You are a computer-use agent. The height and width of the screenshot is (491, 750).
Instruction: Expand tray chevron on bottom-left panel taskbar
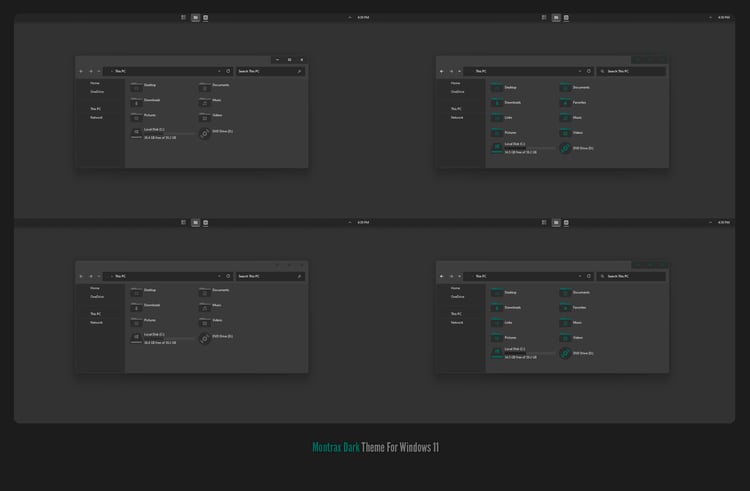click(x=350, y=223)
